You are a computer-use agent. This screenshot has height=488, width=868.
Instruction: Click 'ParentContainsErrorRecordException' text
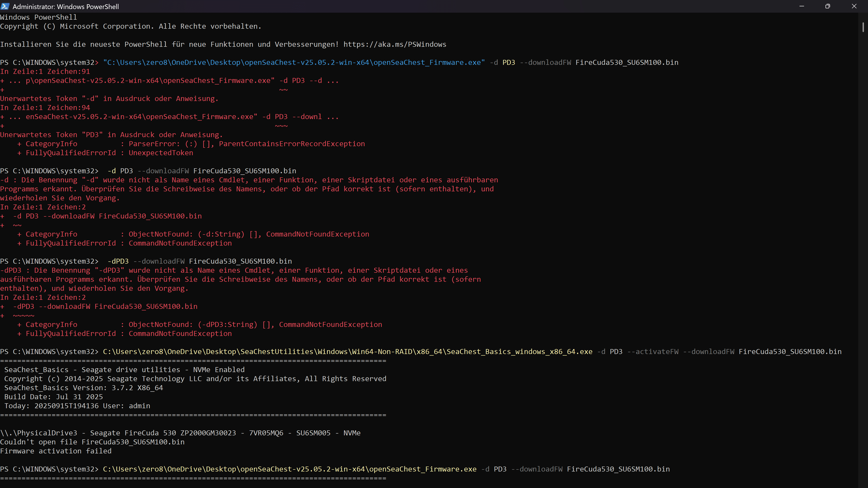tap(292, 144)
